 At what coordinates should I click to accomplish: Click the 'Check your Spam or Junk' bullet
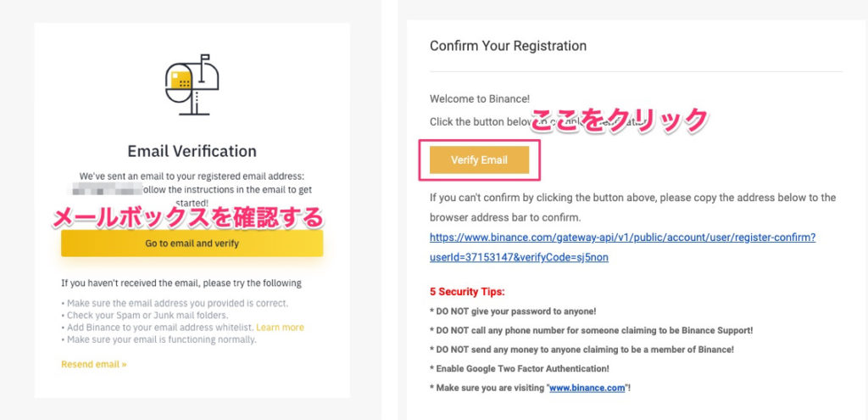tap(136, 316)
